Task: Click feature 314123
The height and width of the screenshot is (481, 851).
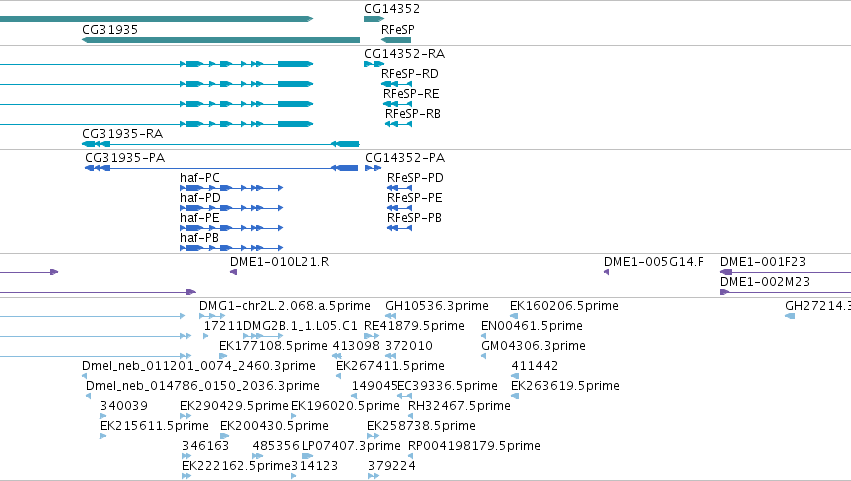Action: [x=294, y=476]
